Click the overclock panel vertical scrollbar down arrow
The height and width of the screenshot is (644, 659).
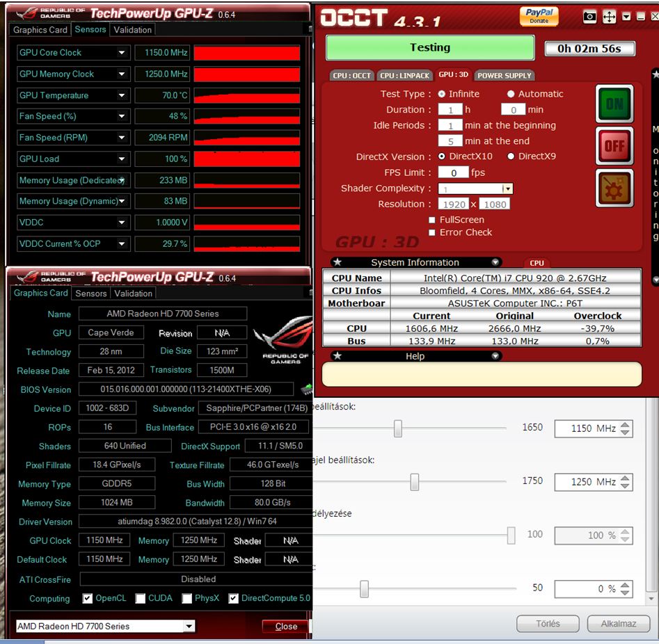tap(651, 599)
